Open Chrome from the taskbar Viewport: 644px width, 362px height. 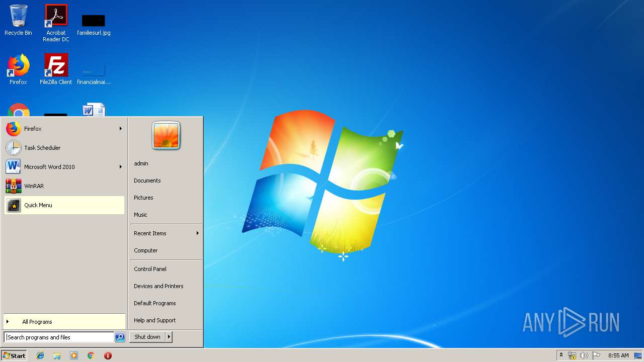(x=91, y=355)
